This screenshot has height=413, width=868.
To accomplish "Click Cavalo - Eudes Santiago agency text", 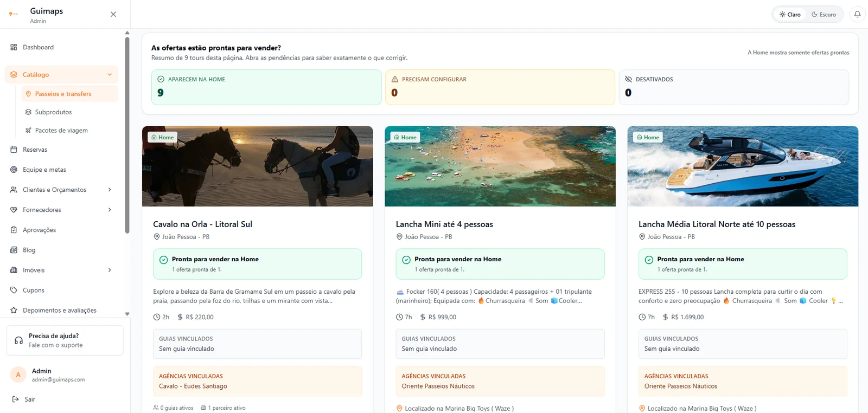I will pyautogui.click(x=193, y=386).
